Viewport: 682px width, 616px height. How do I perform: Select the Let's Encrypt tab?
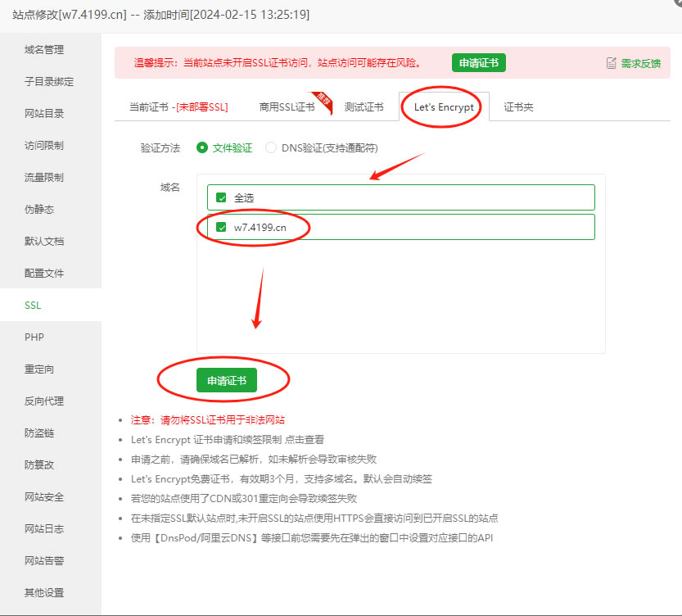(442, 106)
